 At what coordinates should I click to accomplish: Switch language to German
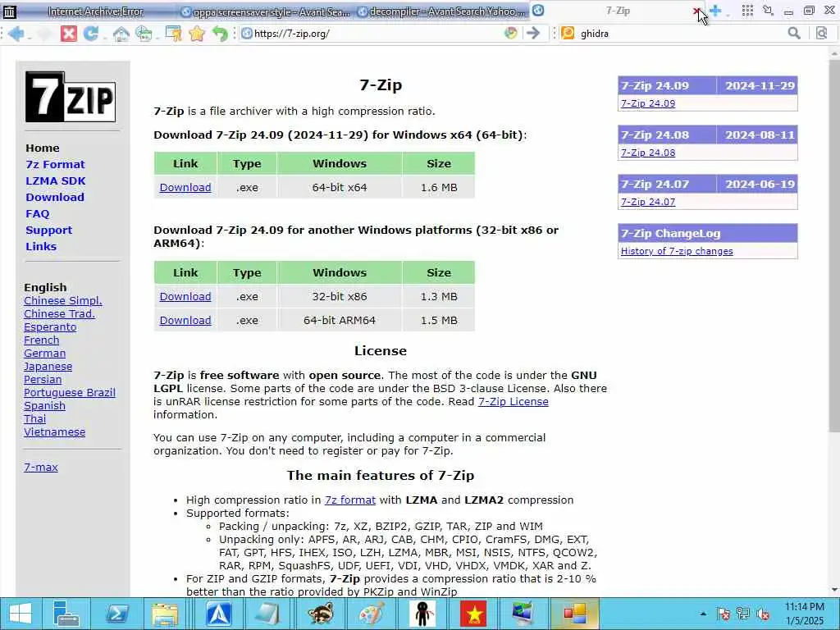(44, 353)
